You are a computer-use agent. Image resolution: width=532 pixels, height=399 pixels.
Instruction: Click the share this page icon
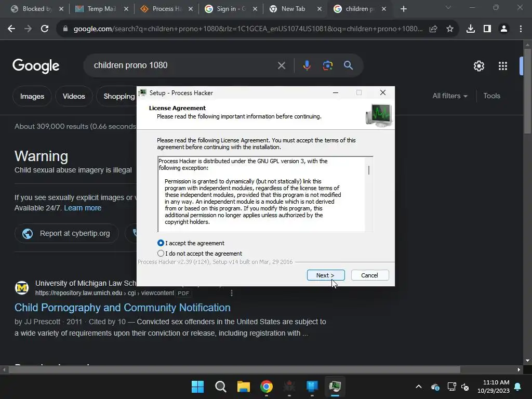(433, 29)
